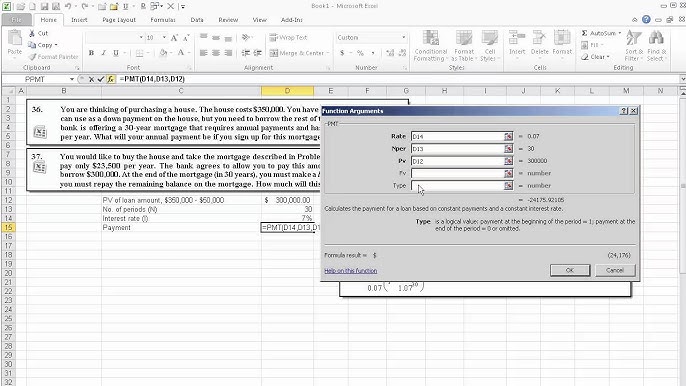
Task: Switch to the Data tab
Action: [x=197, y=20]
